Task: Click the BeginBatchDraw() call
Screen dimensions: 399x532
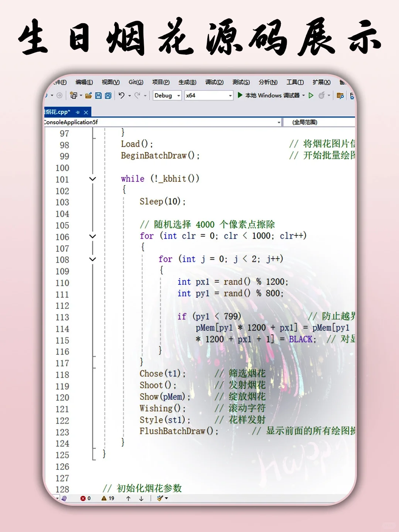Action: pyautogui.click(x=160, y=156)
